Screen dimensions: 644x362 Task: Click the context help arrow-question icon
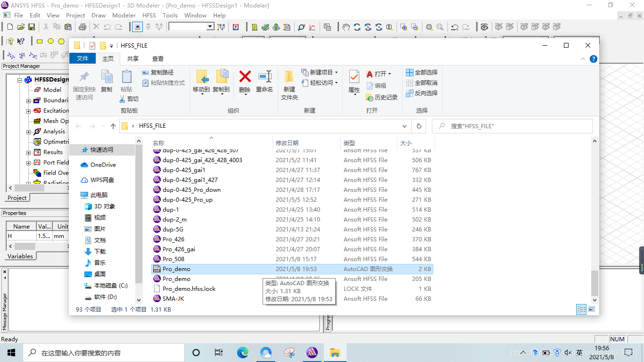tap(21, 41)
